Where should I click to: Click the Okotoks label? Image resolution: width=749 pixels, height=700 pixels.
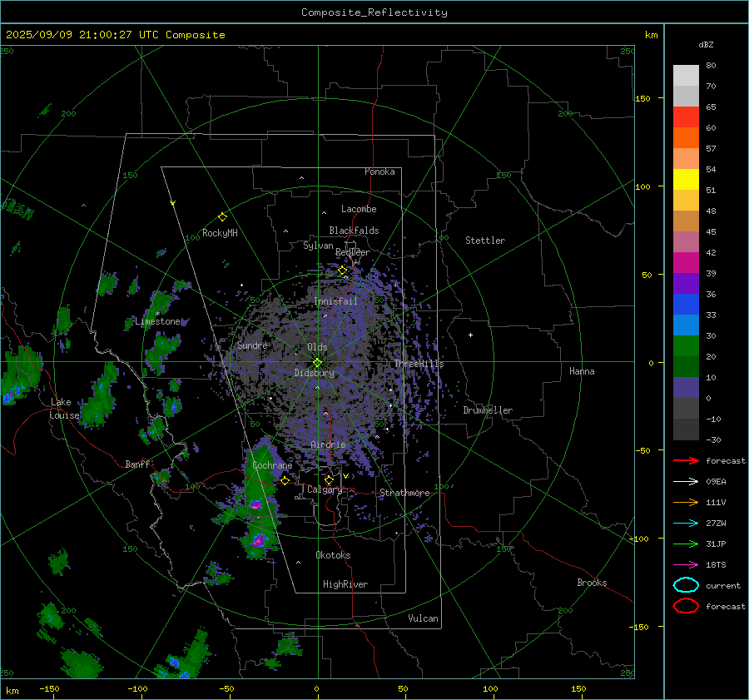click(333, 555)
